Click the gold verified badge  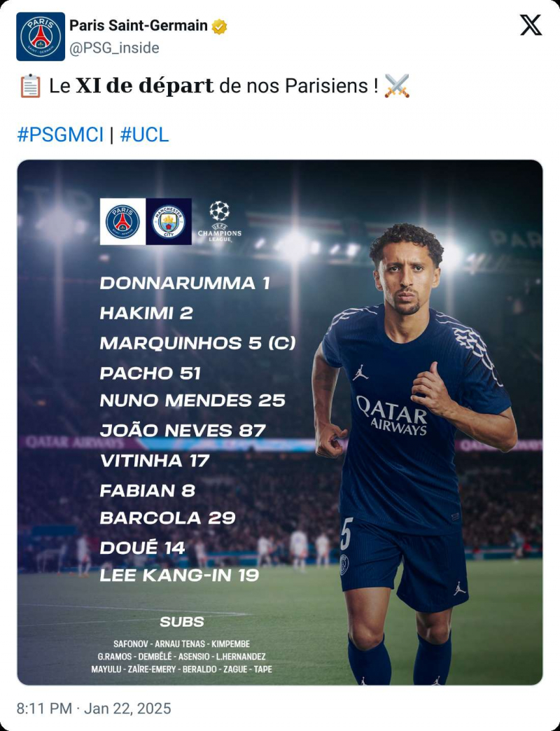[x=220, y=27]
